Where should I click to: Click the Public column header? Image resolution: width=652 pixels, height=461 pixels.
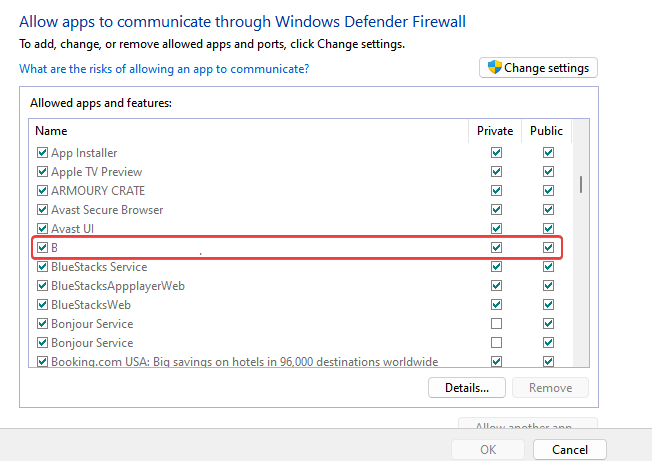click(546, 131)
